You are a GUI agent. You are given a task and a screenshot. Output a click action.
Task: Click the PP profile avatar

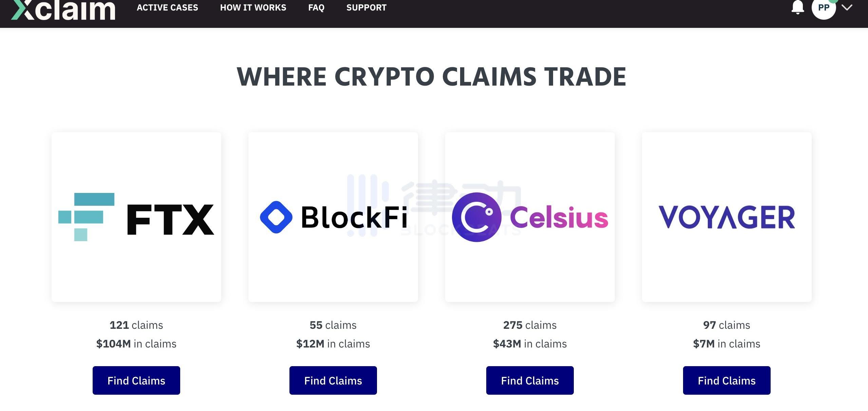pyautogui.click(x=824, y=8)
